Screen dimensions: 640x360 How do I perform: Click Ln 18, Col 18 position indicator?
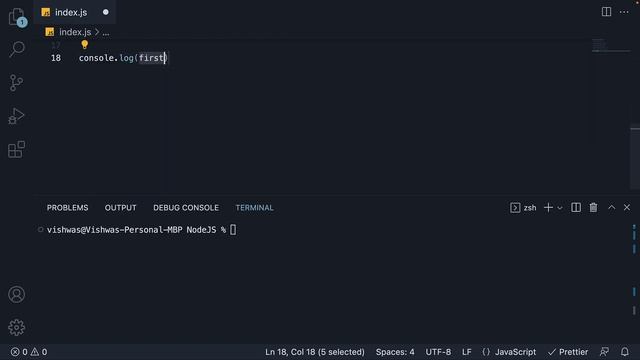[315, 352]
